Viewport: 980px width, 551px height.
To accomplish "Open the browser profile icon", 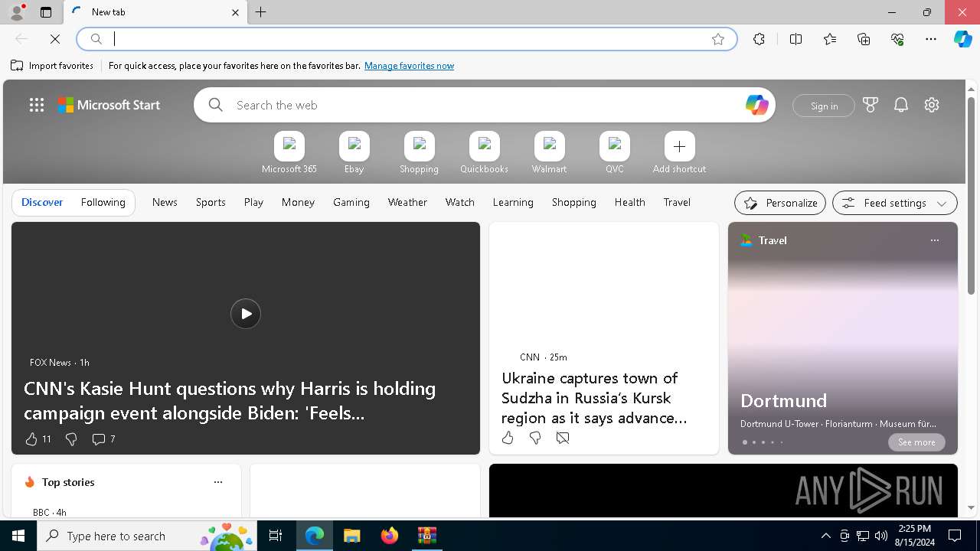I will pos(17,12).
